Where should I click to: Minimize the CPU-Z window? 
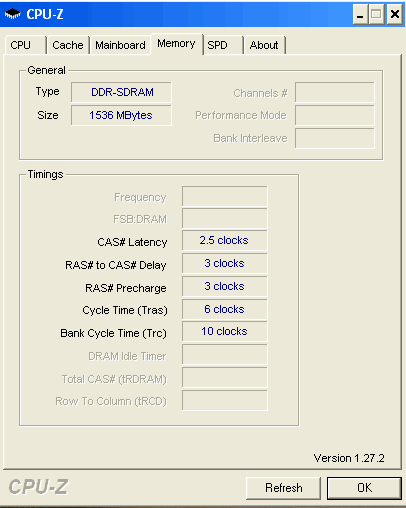click(360, 14)
